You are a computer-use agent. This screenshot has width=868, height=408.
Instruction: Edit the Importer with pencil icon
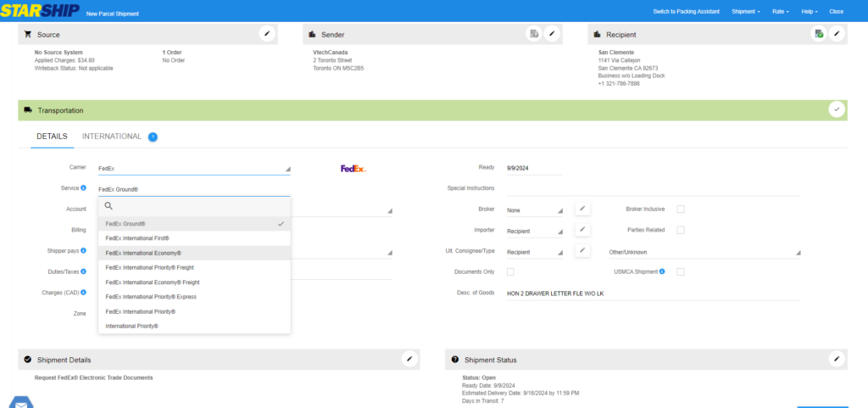click(x=581, y=229)
